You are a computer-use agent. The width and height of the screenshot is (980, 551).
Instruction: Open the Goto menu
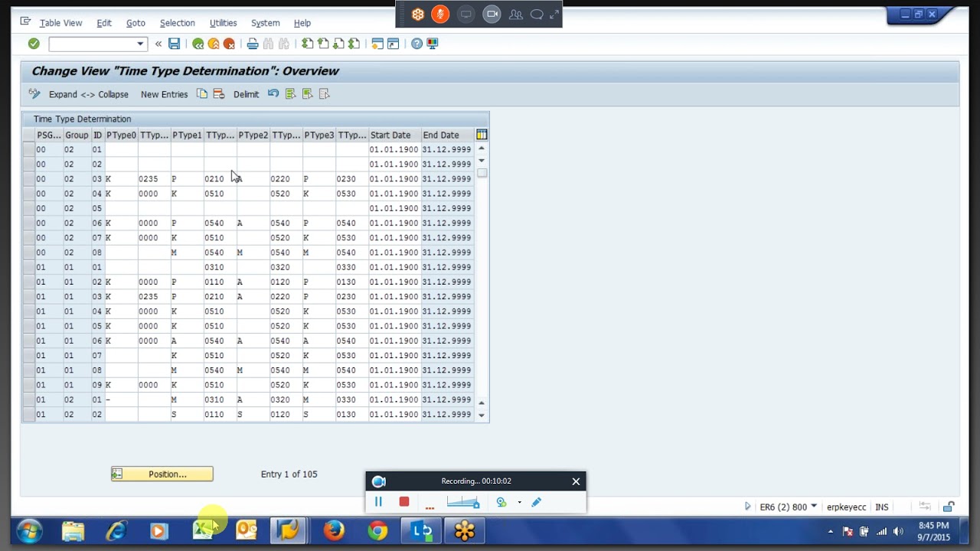click(x=136, y=23)
